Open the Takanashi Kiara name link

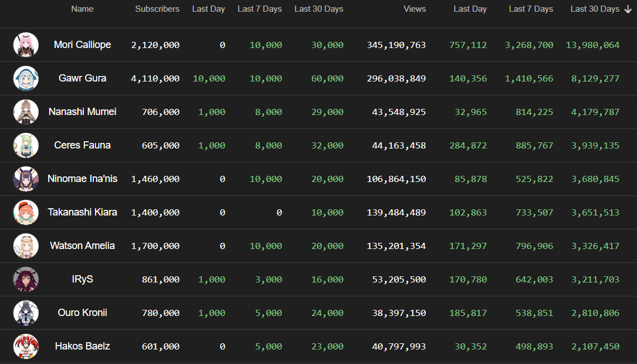coord(83,212)
